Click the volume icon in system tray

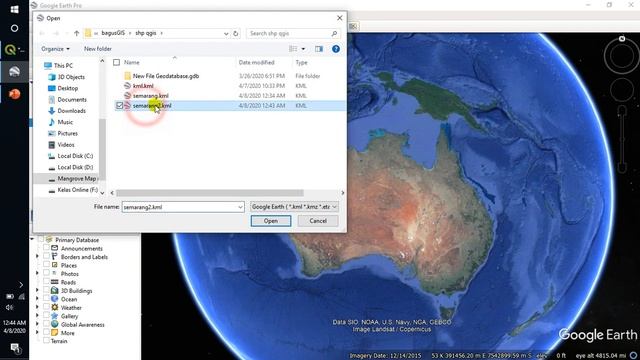pyautogui.click(x=10, y=307)
